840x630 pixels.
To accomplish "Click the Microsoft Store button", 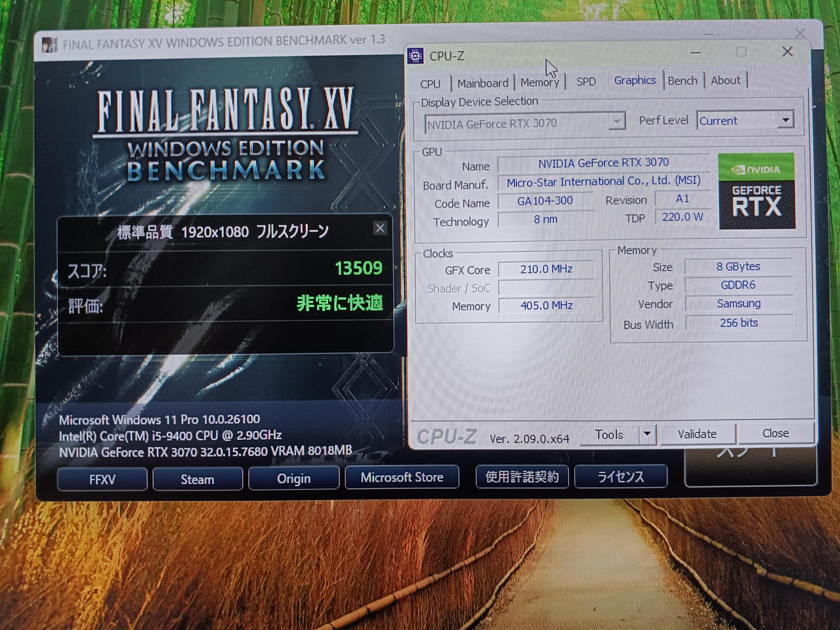I will (x=402, y=478).
